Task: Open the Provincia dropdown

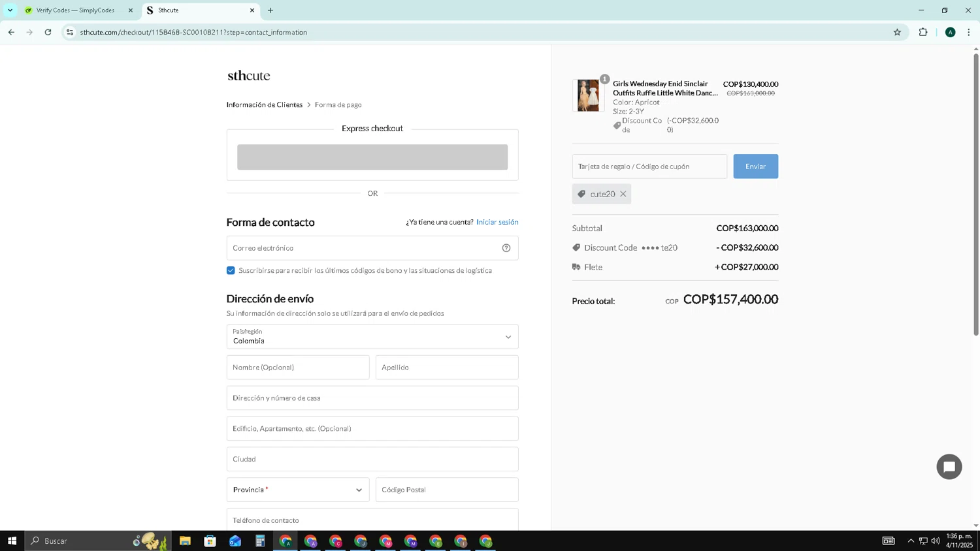Action: [298, 490]
